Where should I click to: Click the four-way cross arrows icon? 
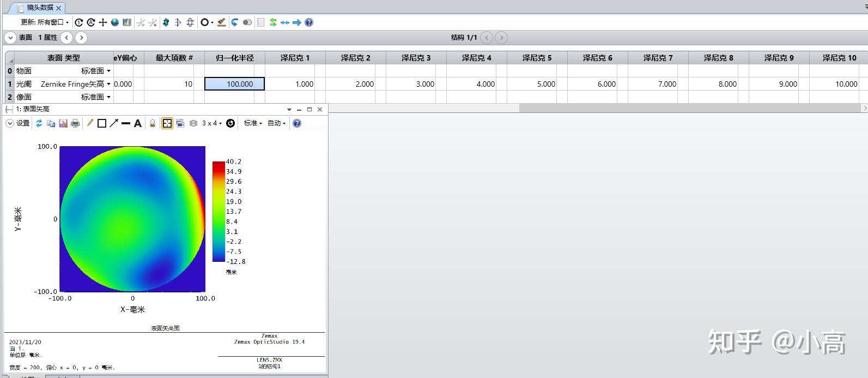point(103,22)
